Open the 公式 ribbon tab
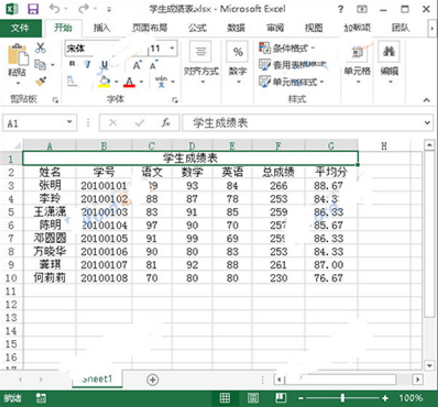 point(197,28)
